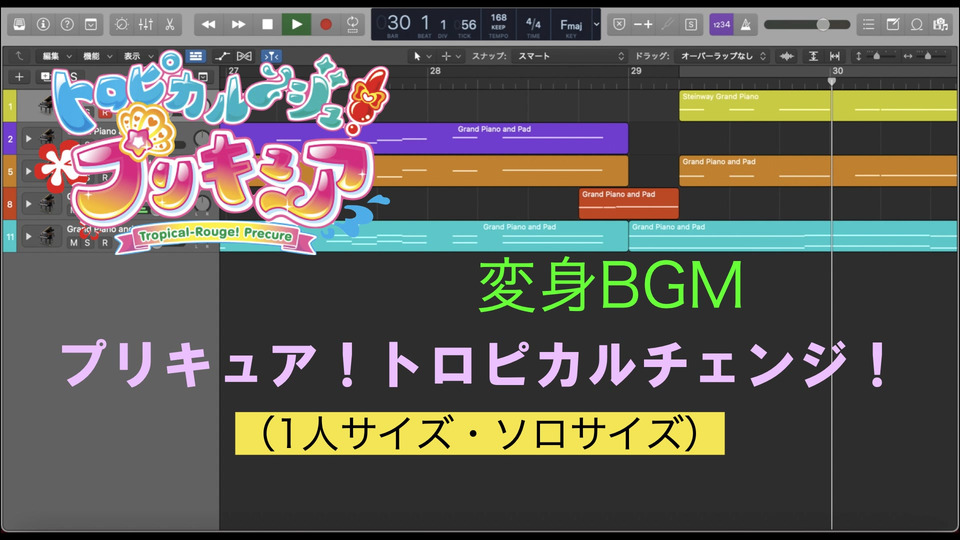
Task: Start recording with the red Record button
Action: pyautogui.click(x=326, y=24)
